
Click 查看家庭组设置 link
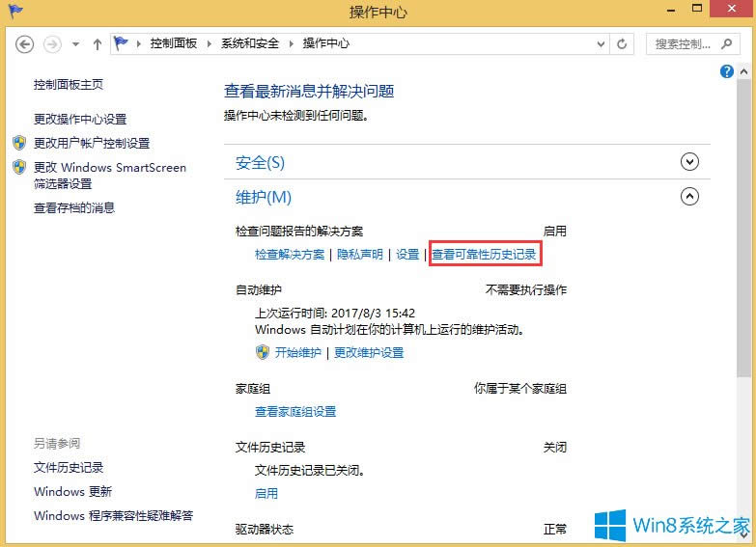pyautogui.click(x=295, y=411)
